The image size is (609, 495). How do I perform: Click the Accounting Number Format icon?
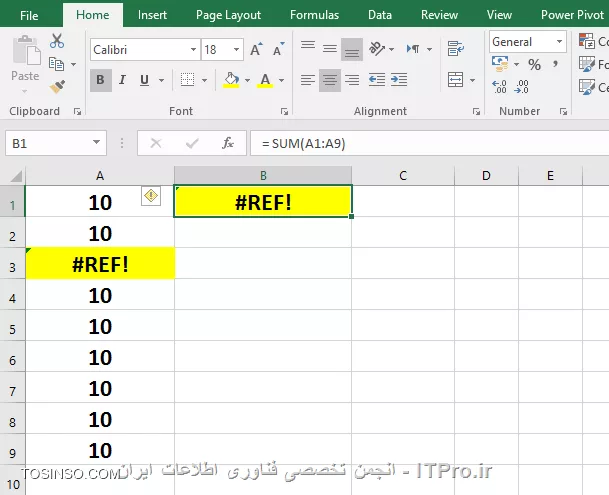[500, 64]
